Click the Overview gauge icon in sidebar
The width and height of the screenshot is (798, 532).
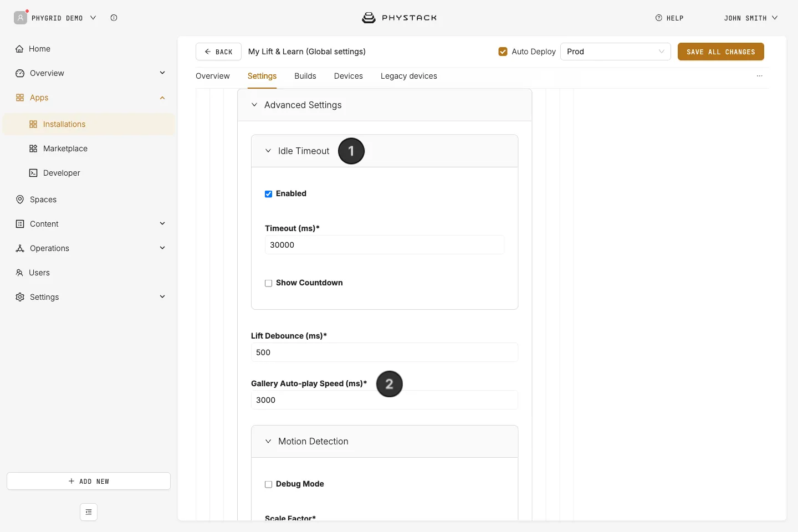[20, 73]
